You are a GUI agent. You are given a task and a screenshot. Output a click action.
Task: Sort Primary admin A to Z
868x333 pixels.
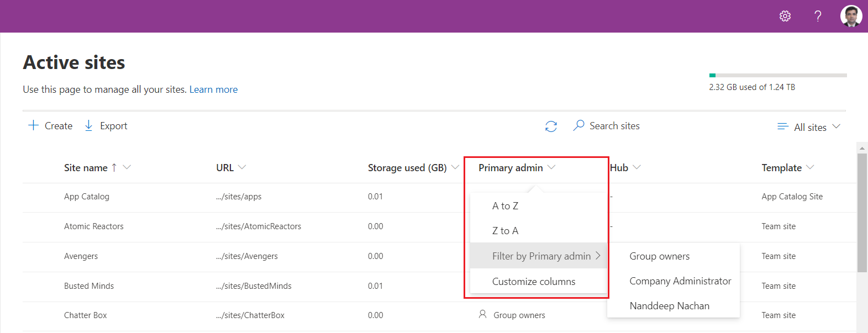click(505, 206)
